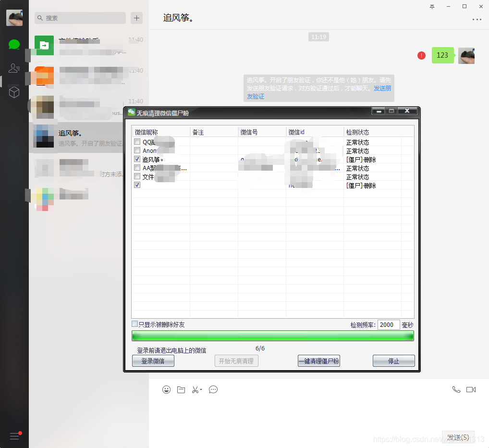Click 追风筝。 row's [僵尸]-删除 status

pyautogui.click(x=361, y=160)
